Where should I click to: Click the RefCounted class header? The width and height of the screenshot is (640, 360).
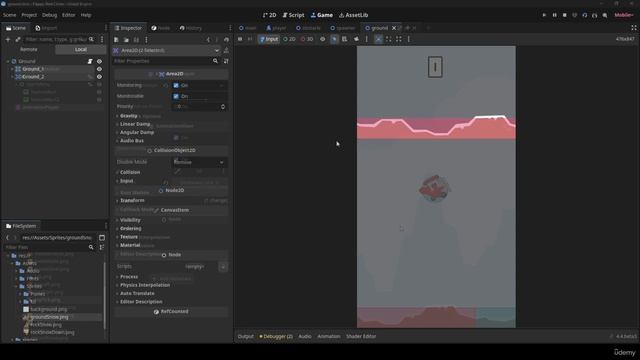pos(171,311)
